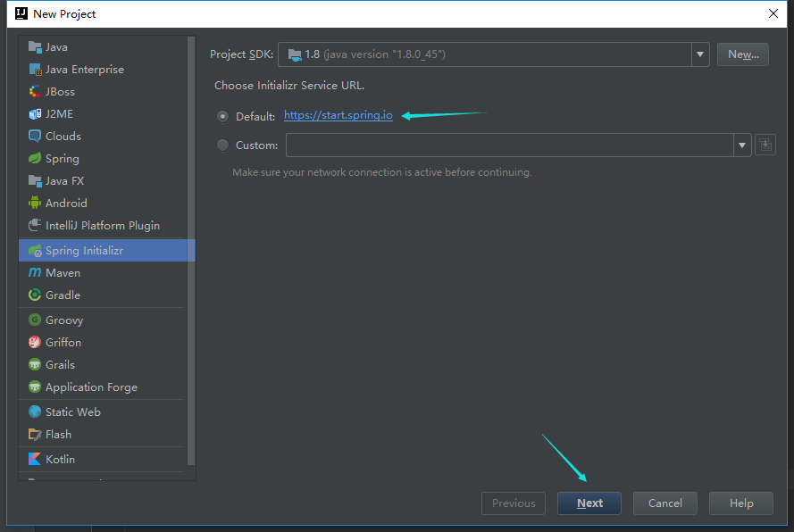Click New... to add an SDK
The image size is (794, 532).
coord(743,54)
